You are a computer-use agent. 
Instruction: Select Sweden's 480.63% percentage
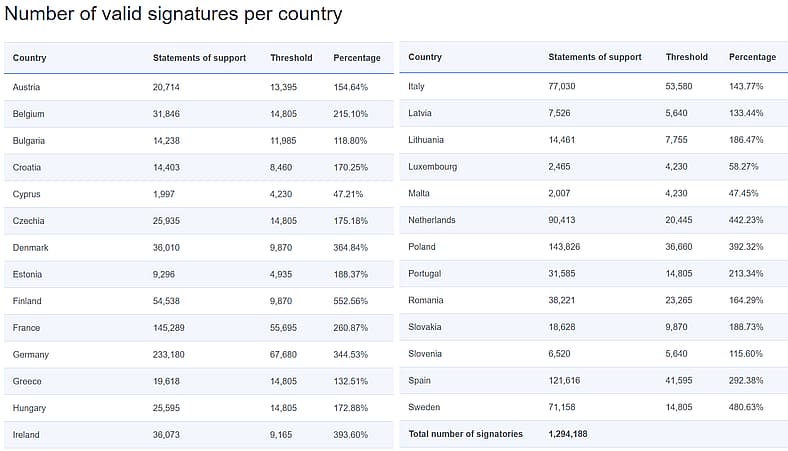tap(746, 407)
